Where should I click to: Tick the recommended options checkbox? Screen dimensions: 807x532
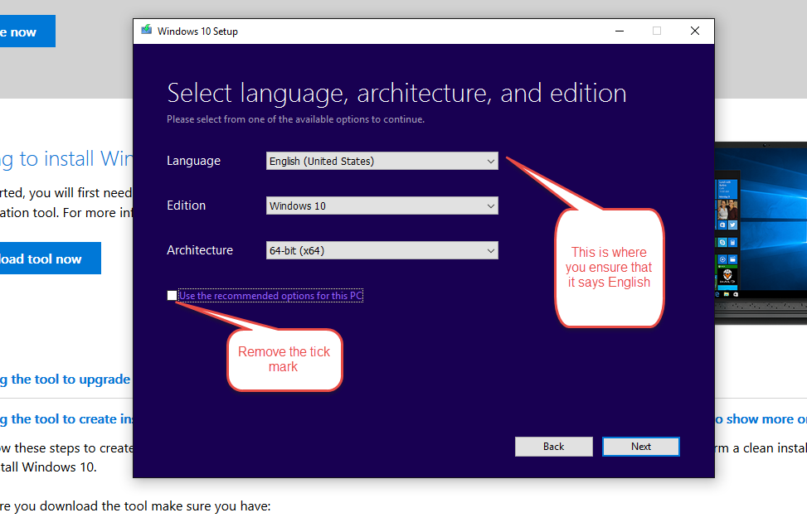click(172, 294)
